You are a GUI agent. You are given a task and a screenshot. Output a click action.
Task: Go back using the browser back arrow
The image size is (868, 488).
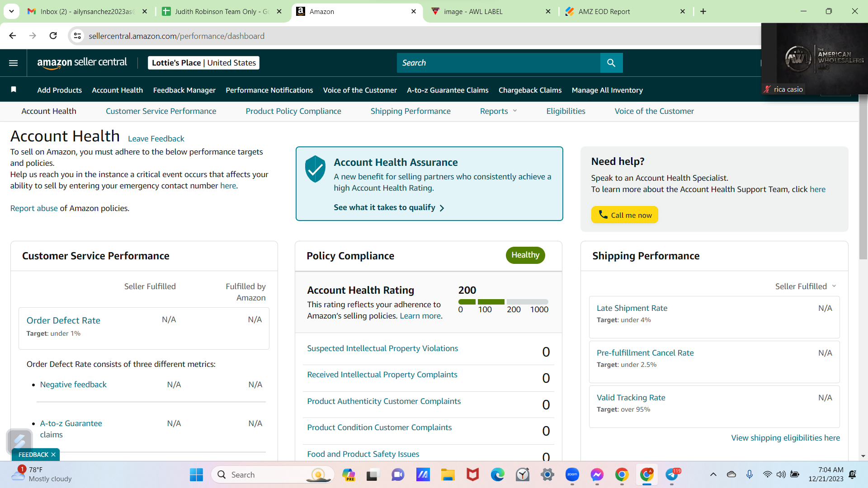point(12,36)
